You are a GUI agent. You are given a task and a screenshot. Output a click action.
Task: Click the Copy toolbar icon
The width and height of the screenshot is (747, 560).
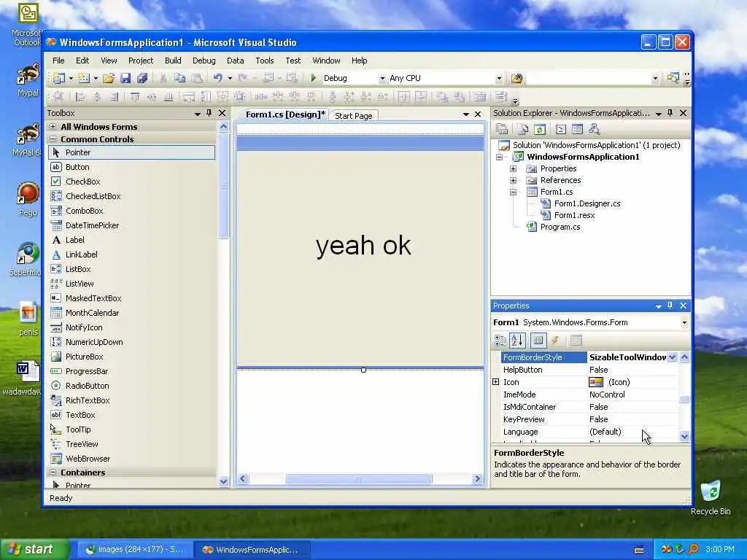click(x=179, y=78)
